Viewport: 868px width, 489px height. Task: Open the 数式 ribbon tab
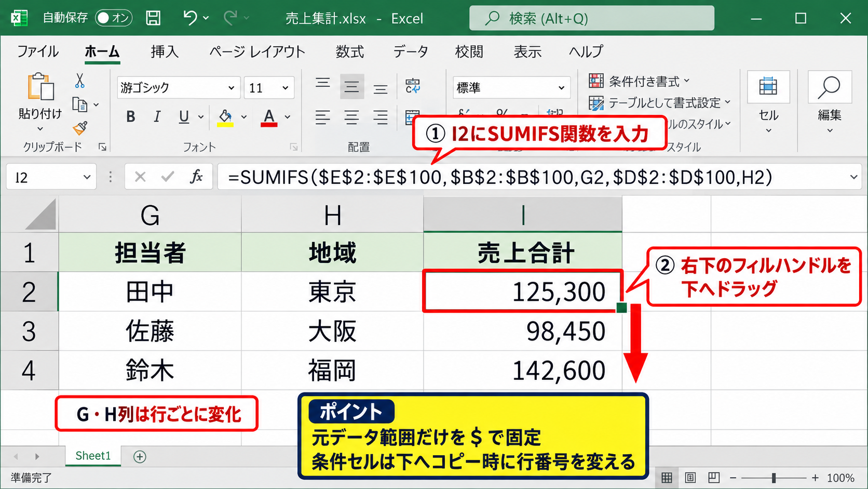click(x=350, y=51)
